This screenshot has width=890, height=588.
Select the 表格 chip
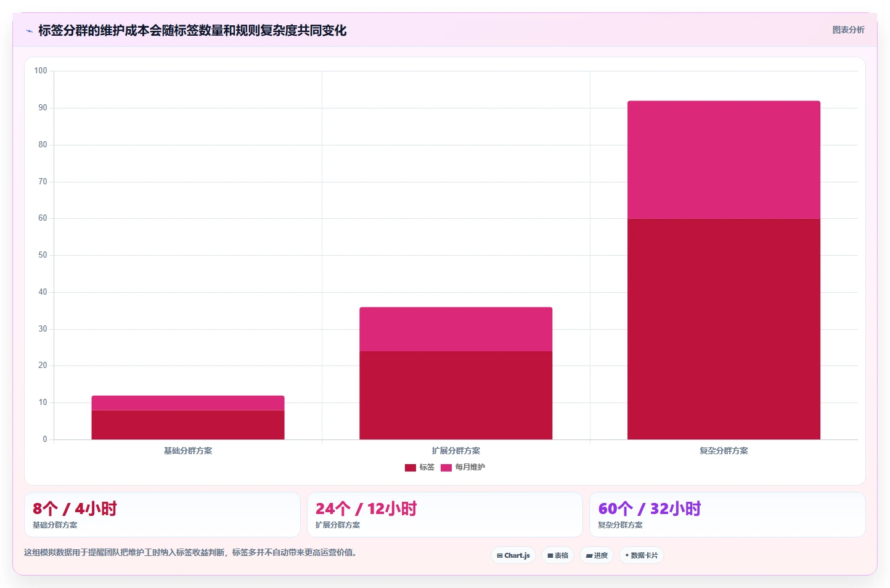point(558,555)
